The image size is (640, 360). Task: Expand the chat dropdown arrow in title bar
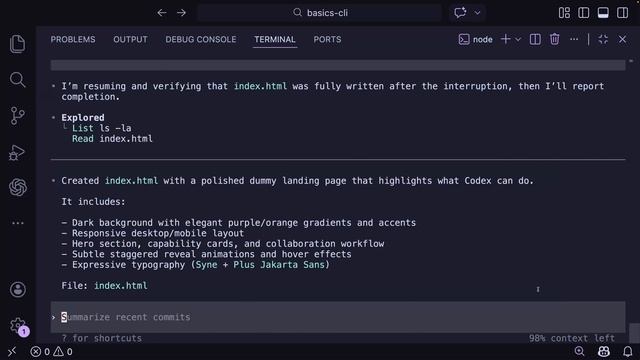(x=477, y=13)
